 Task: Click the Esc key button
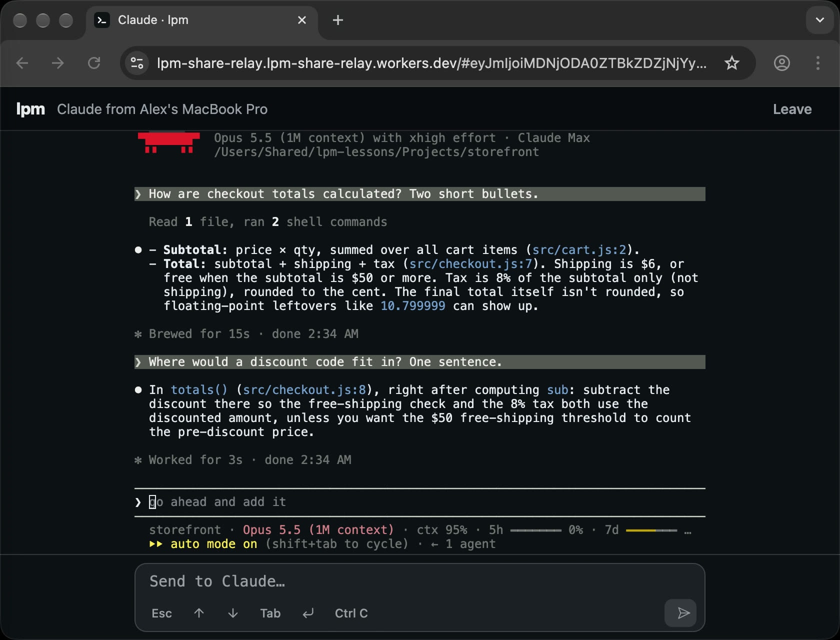coord(161,613)
